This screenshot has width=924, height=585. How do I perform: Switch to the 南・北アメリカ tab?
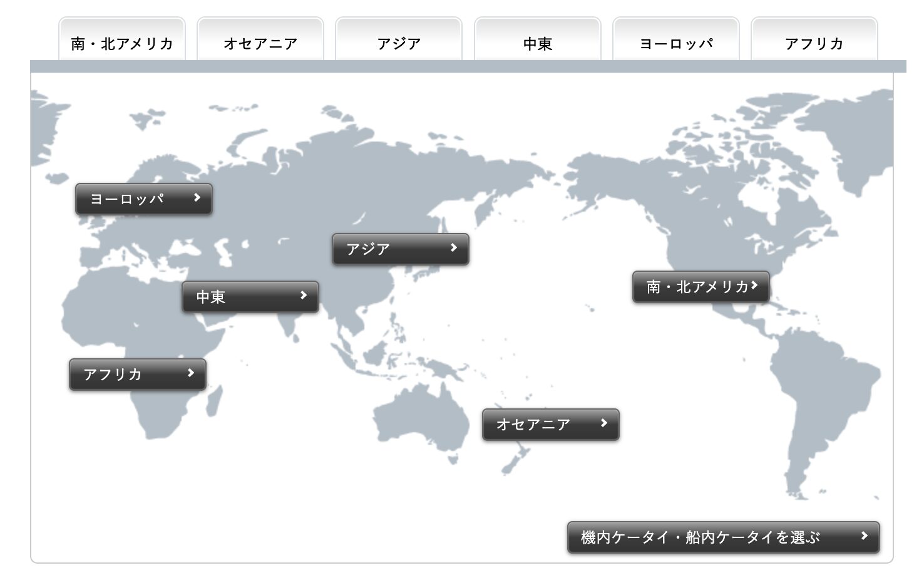click(122, 43)
